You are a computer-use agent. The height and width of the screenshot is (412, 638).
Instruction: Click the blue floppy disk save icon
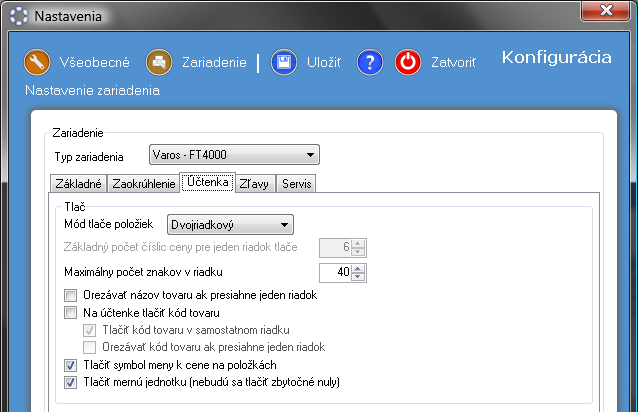click(x=284, y=62)
